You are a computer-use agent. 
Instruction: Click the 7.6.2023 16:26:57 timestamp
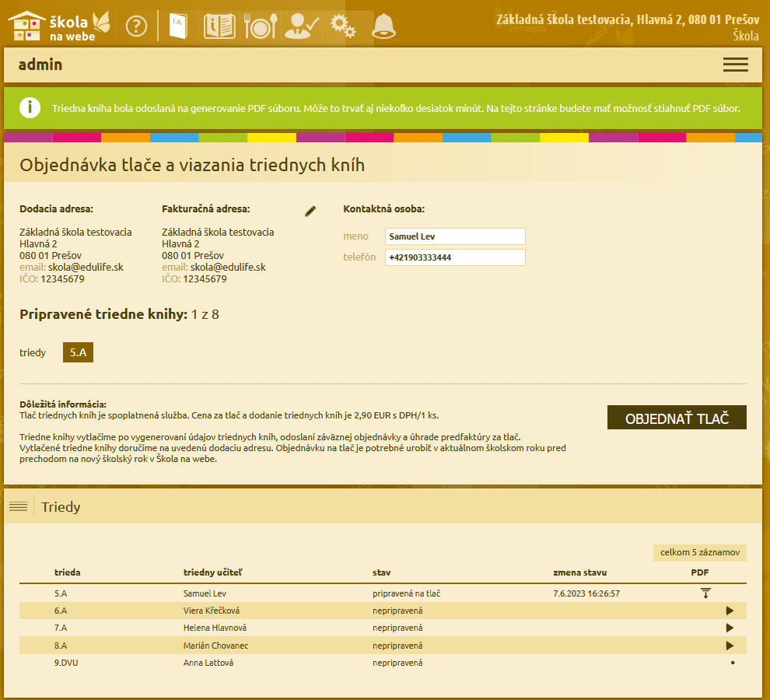tap(586, 593)
